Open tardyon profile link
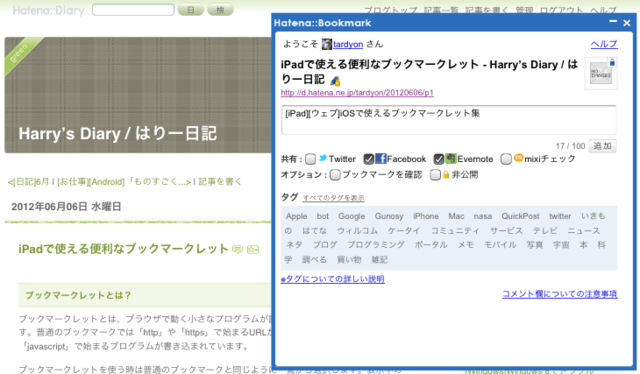640x374 pixels. pyautogui.click(x=348, y=44)
